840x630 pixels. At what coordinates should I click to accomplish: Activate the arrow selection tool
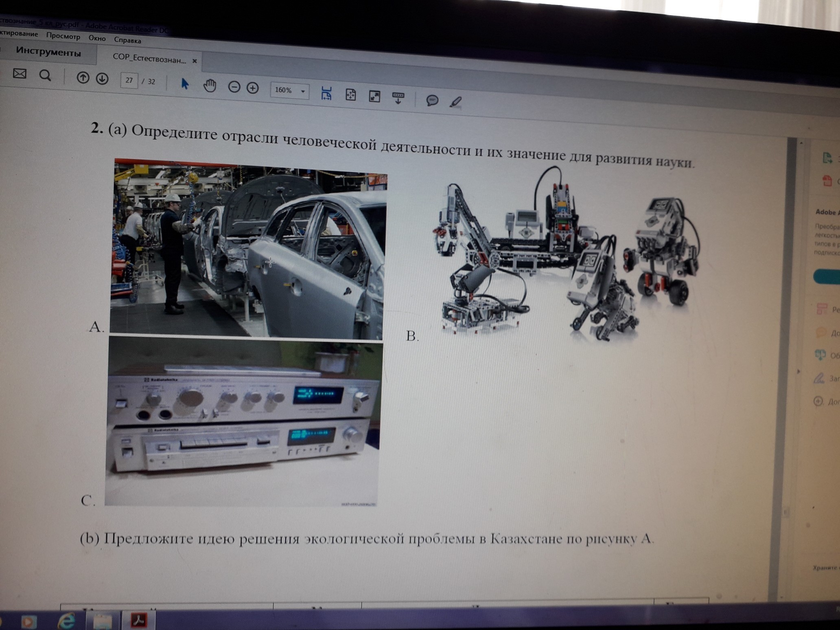[184, 84]
